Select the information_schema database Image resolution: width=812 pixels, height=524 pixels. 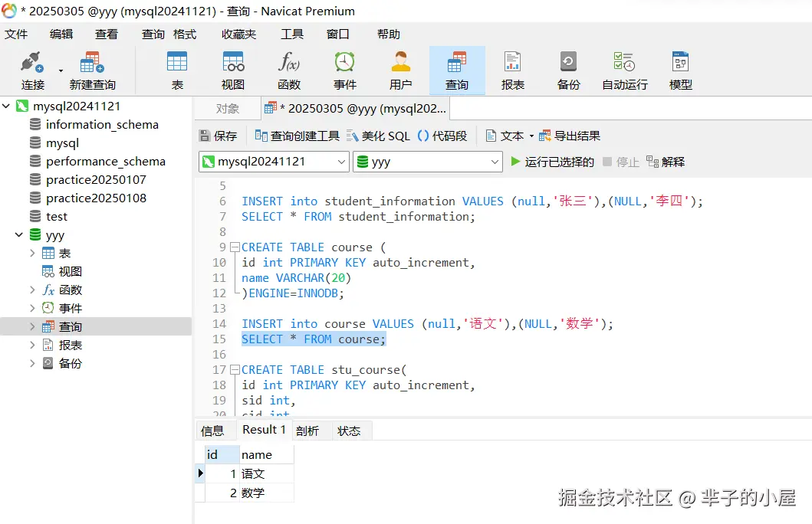[x=101, y=125]
